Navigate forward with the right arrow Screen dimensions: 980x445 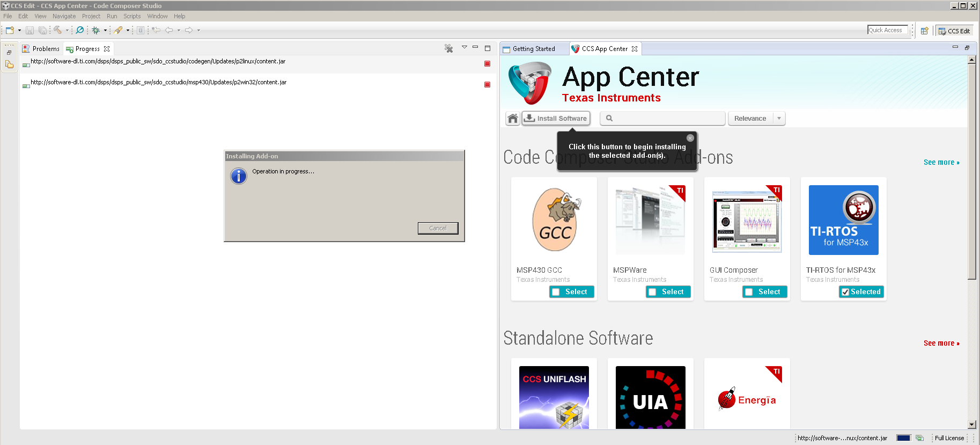[x=189, y=30]
